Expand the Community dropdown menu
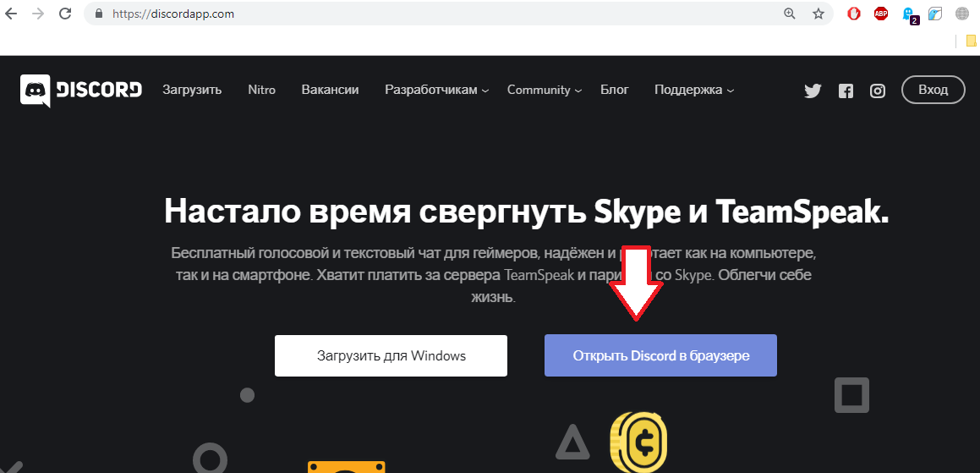This screenshot has width=980, height=473. point(544,90)
